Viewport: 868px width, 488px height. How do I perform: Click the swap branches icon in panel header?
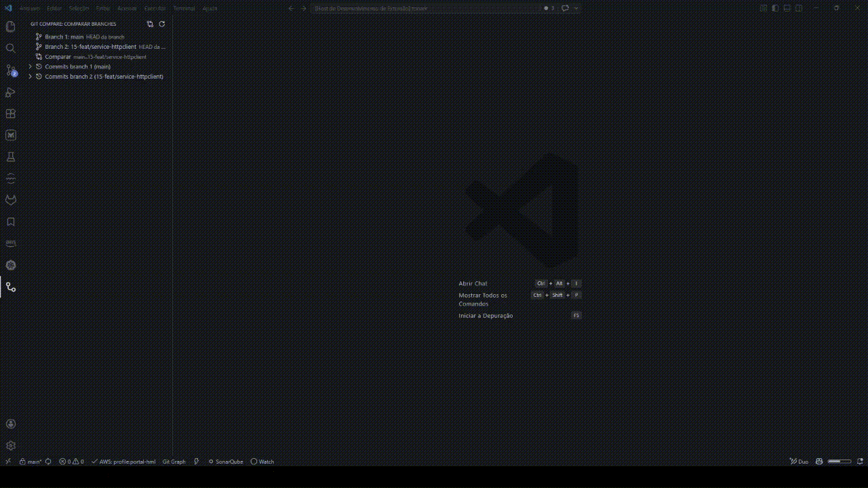[x=151, y=24]
